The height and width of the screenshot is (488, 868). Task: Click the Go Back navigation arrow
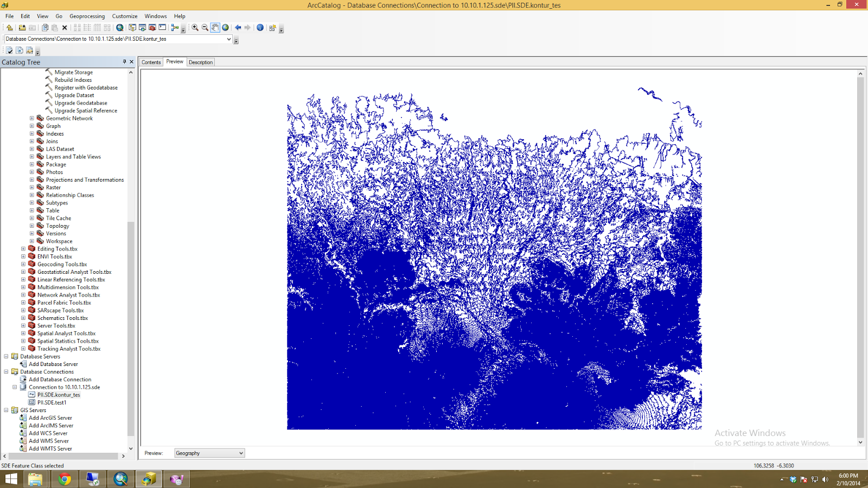click(x=238, y=27)
